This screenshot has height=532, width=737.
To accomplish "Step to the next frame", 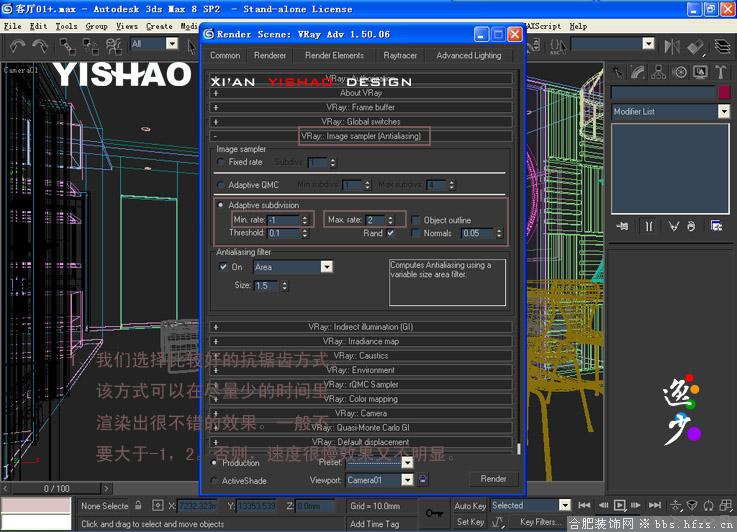I will click(636, 505).
